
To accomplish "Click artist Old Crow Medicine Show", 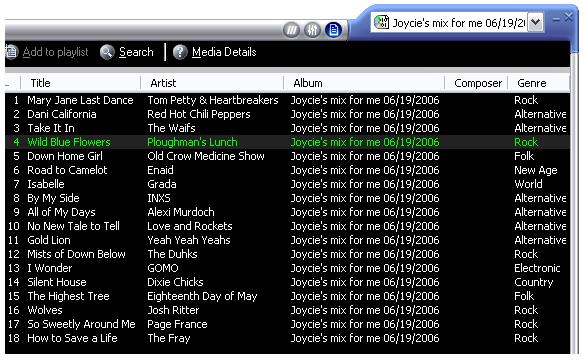I will pyautogui.click(x=206, y=156).
